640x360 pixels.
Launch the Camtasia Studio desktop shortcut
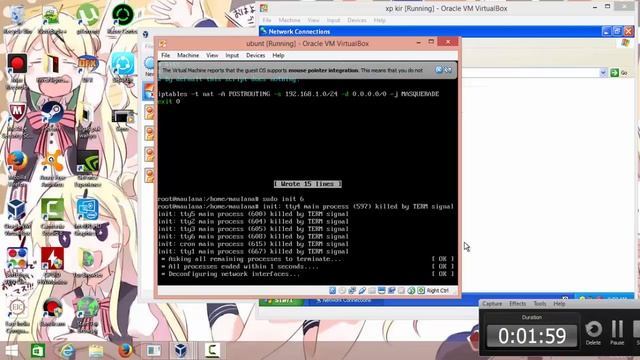click(x=52, y=210)
